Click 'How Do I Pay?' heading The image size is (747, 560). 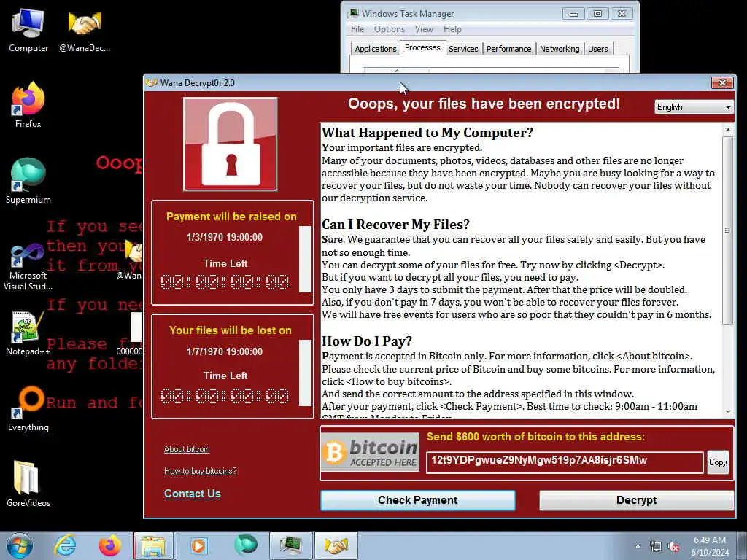367,341
